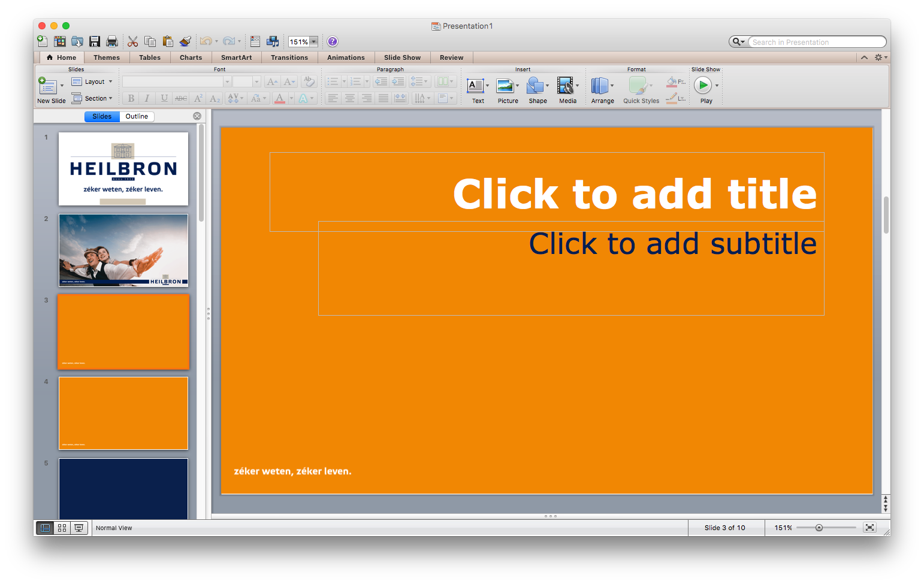The image size is (924, 584).
Task: Switch pane to Outline view
Action: click(x=137, y=116)
